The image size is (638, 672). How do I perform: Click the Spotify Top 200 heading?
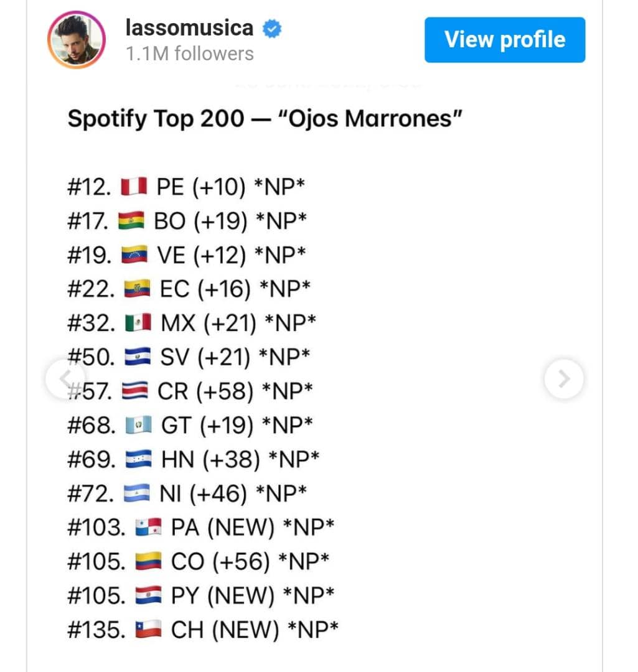[x=265, y=119]
